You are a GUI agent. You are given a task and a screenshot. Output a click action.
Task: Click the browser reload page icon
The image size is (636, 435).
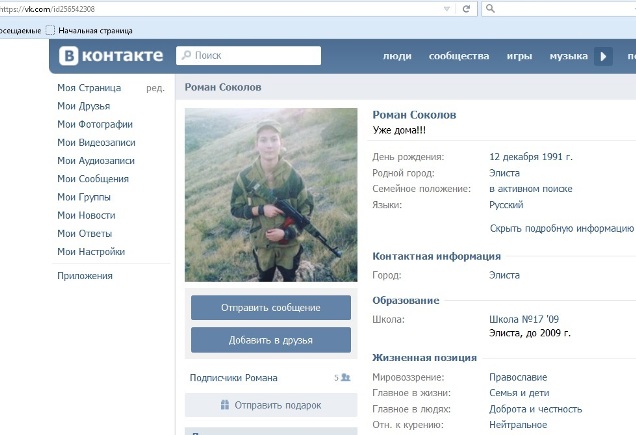click(466, 9)
